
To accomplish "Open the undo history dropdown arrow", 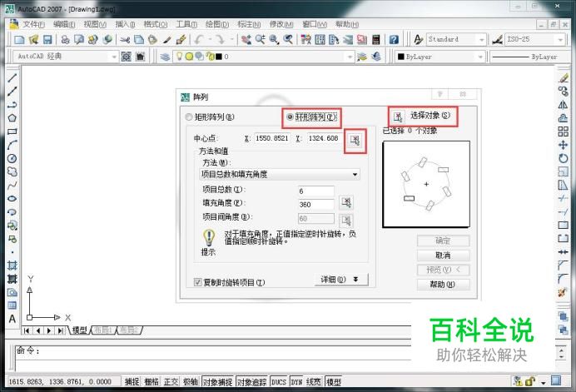I will tap(211, 39).
